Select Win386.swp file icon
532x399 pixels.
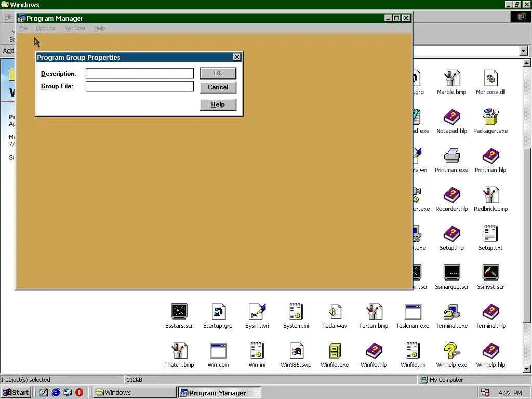point(296,351)
